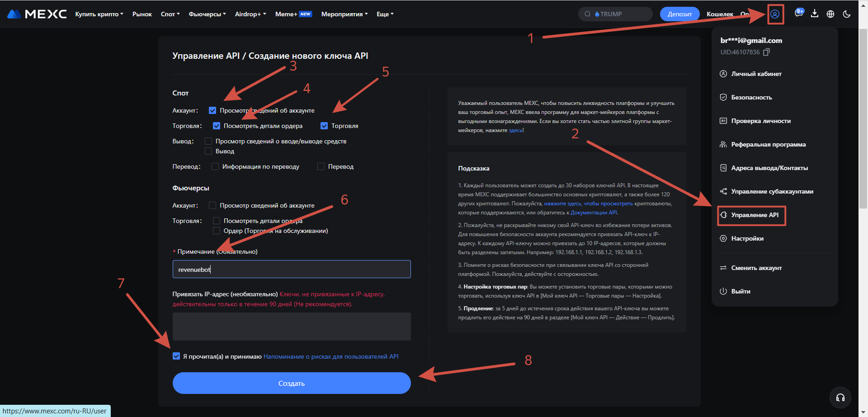This screenshot has width=868, height=417.
Task: Open Meme+ NEW section
Action: click(293, 14)
